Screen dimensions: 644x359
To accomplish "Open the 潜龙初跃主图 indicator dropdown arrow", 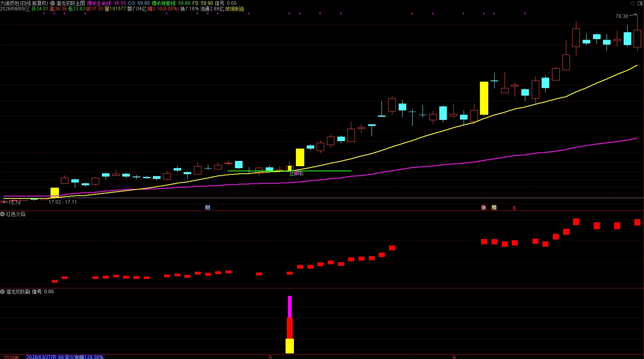I will click(x=53, y=3).
